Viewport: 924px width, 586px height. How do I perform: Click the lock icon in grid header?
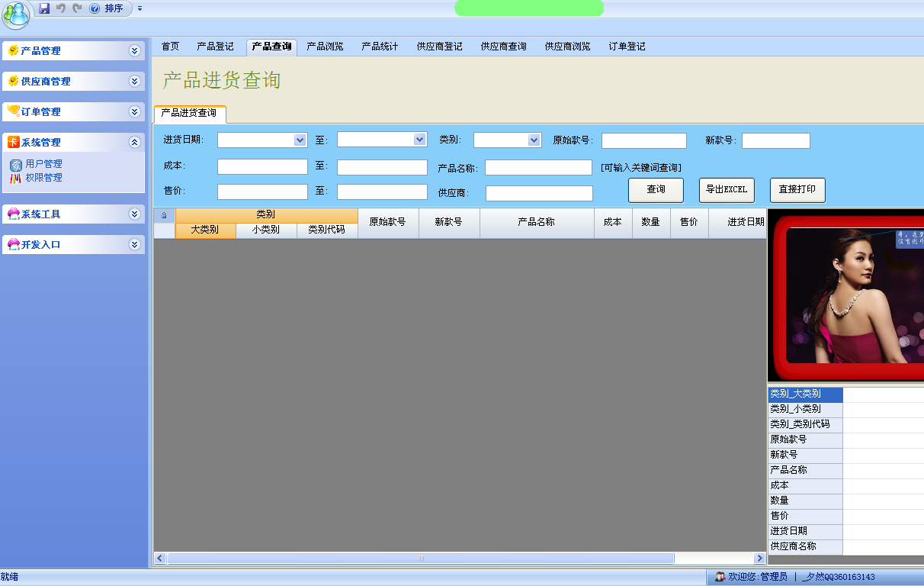164,215
